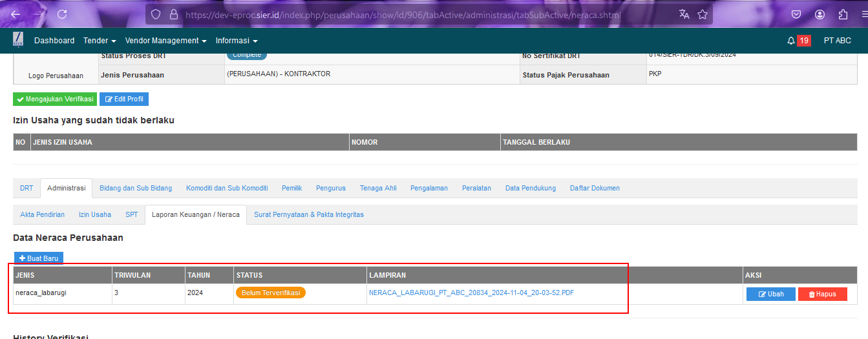
Task: Click the SIER logo icon
Action: pos(18,40)
